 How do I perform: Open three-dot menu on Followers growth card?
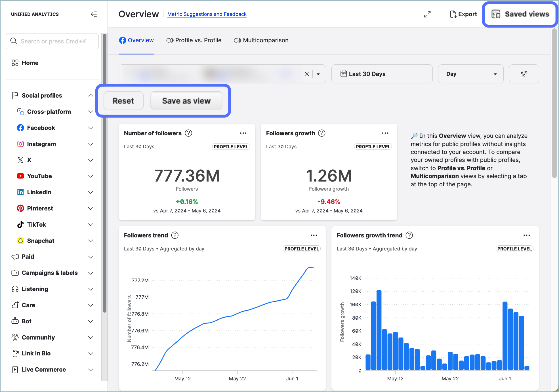pyautogui.click(x=385, y=133)
